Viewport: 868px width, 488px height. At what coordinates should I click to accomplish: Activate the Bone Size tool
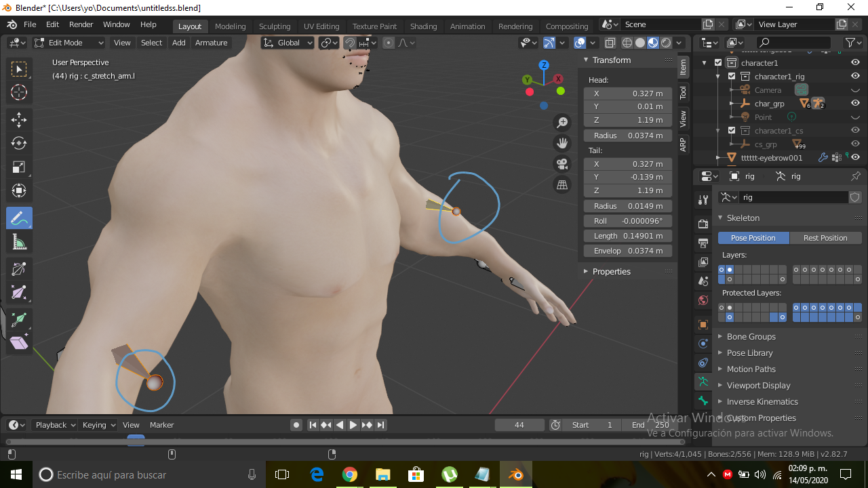pos(19,293)
